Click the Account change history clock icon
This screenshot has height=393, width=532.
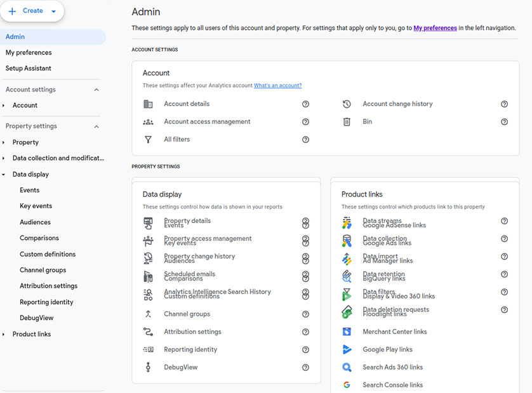coord(347,104)
